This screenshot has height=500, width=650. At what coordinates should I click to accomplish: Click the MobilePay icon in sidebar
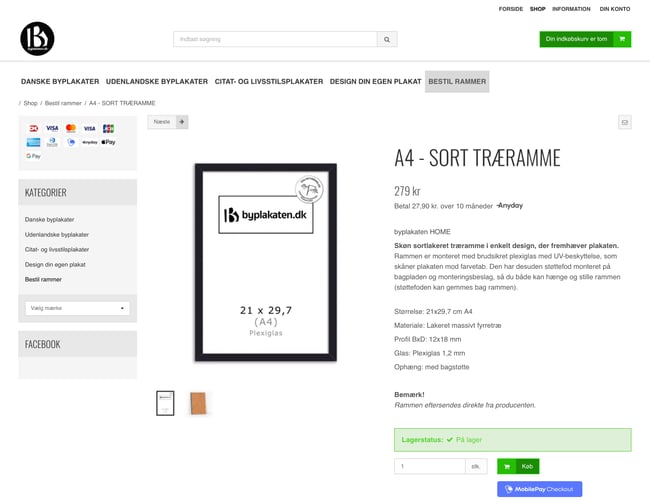pyautogui.click(x=71, y=142)
